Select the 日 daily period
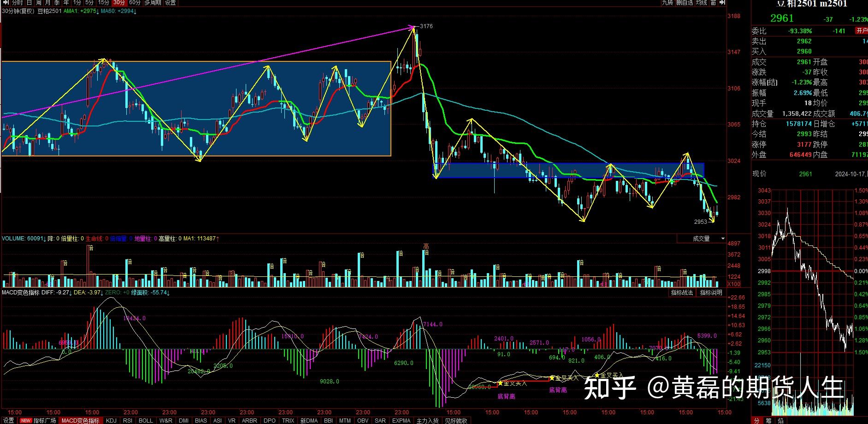This screenshot has height=424, width=868. 30,3
